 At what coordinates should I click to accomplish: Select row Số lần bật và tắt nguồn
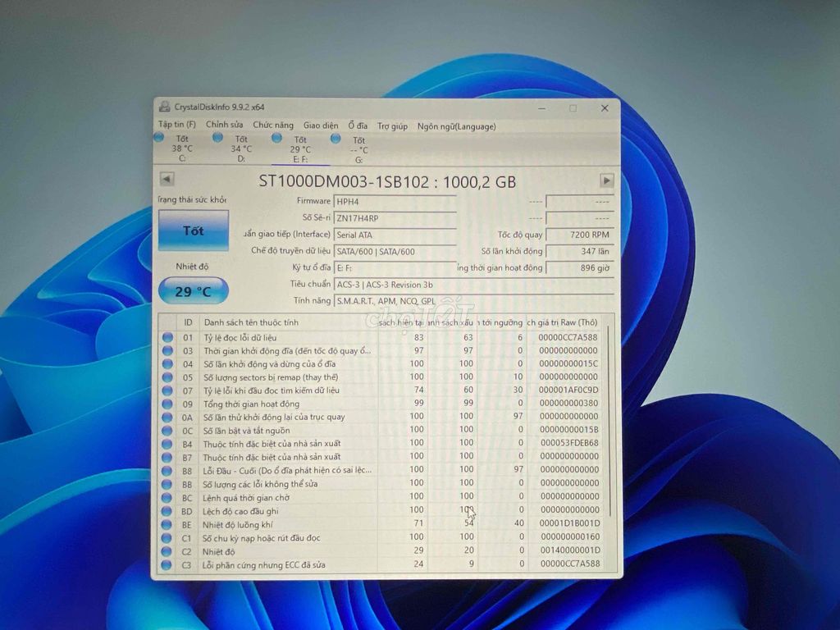click(382, 430)
